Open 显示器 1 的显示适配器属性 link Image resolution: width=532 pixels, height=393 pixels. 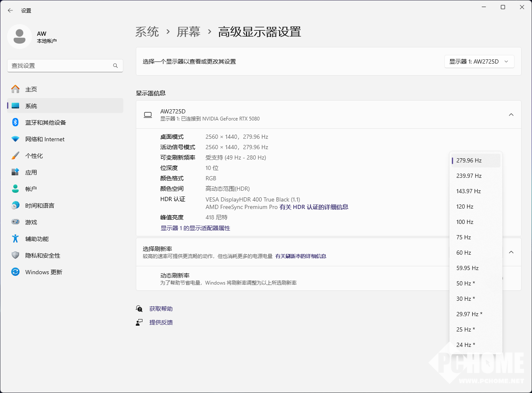pos(195,228)
